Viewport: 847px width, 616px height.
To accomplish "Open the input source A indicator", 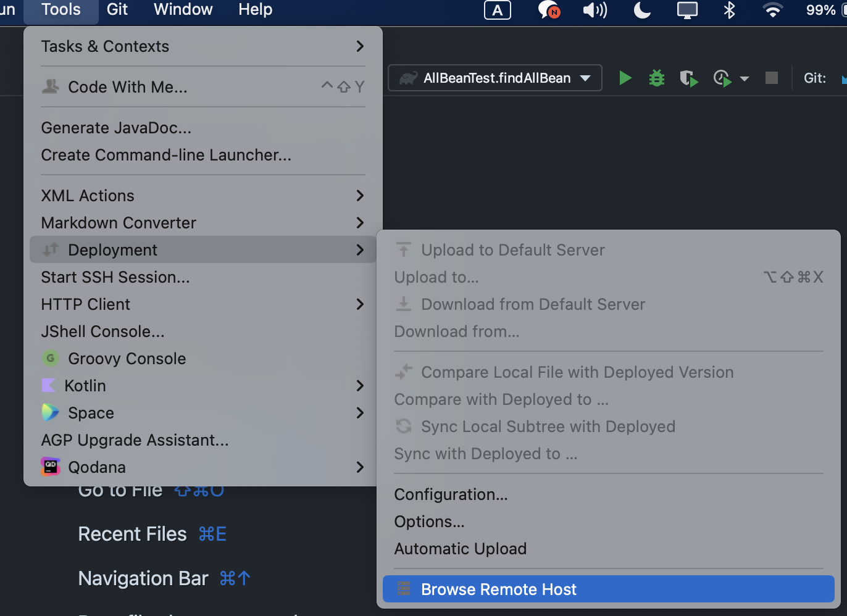I will [498, 10].
